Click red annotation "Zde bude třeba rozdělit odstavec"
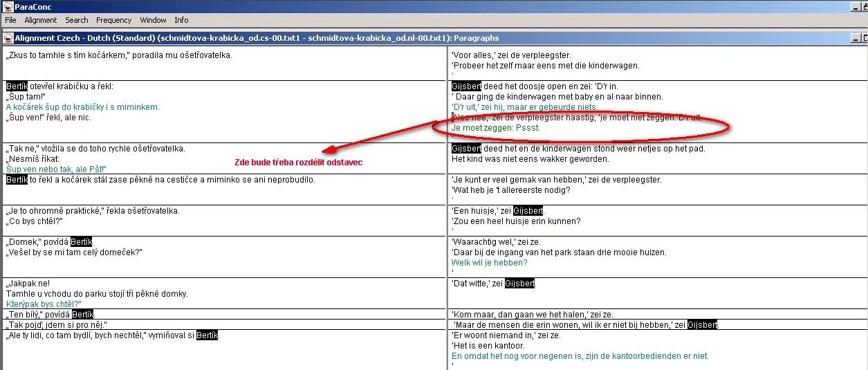 click(x=298, y=163)
